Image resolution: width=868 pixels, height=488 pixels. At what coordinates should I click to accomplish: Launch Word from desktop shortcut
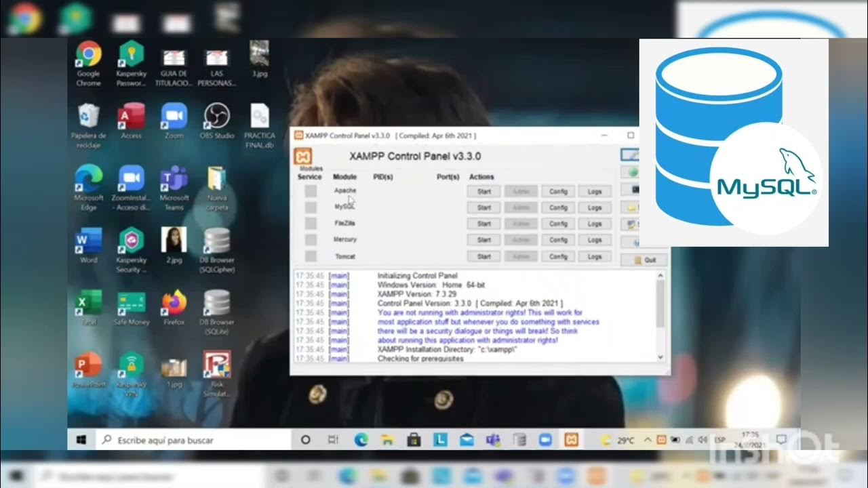(x=89, y=241)
